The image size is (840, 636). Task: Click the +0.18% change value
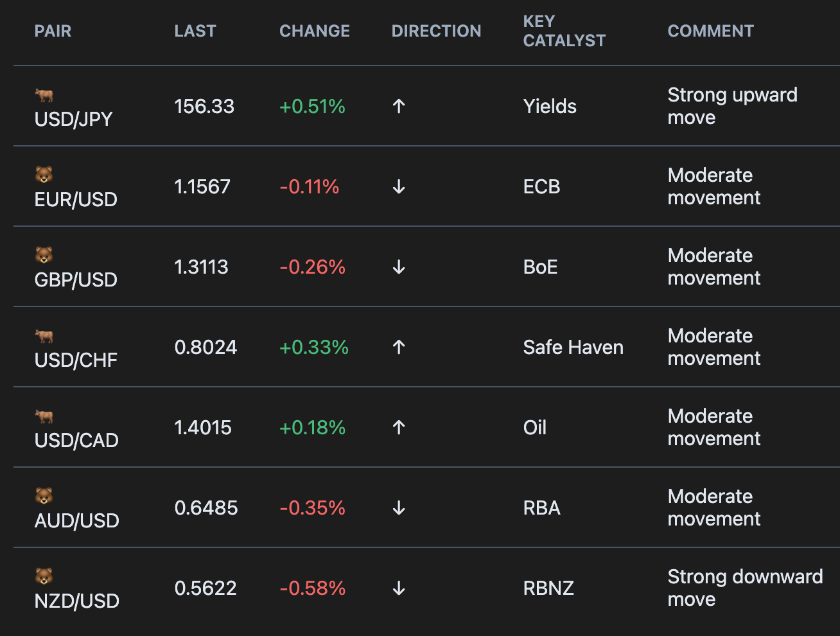pos(313,428)
